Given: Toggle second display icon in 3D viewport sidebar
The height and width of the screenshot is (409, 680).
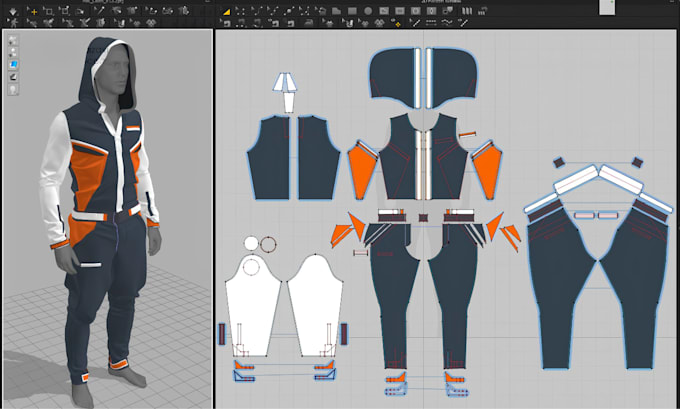Looking at the screenshot, I should (13, 52).
